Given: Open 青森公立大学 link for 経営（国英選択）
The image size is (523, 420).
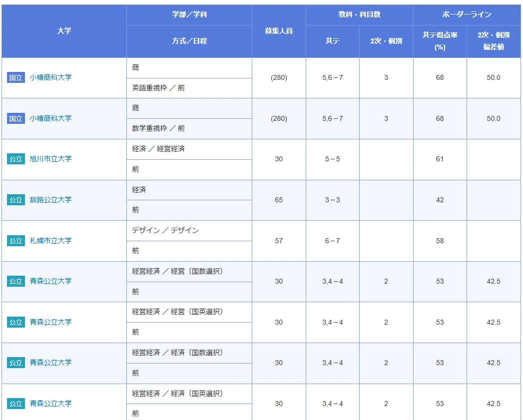Looking at the screenshot, I should (x=50, y=322).
